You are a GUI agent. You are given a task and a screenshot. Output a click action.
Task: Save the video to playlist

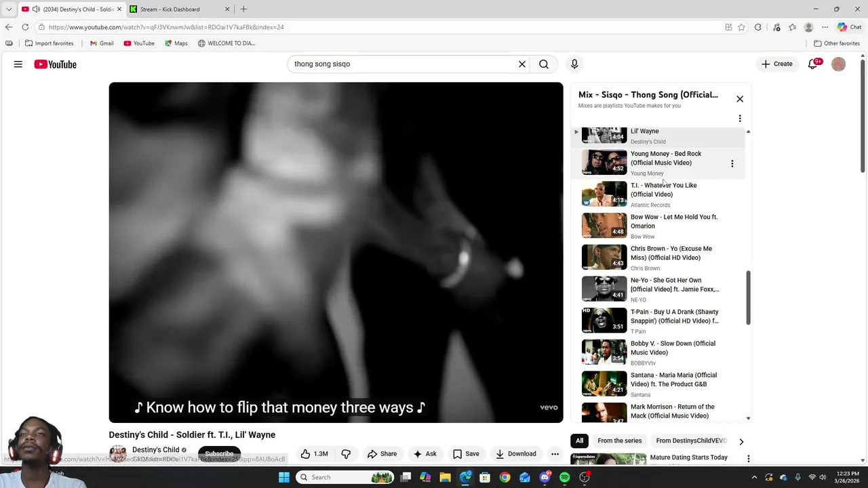click(x=466, y=454)
